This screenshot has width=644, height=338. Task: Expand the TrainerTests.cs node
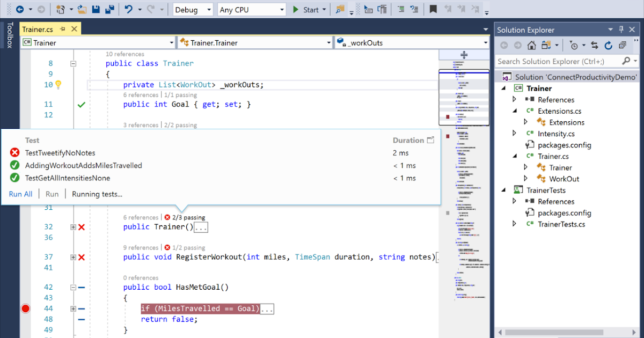[514, 224]
